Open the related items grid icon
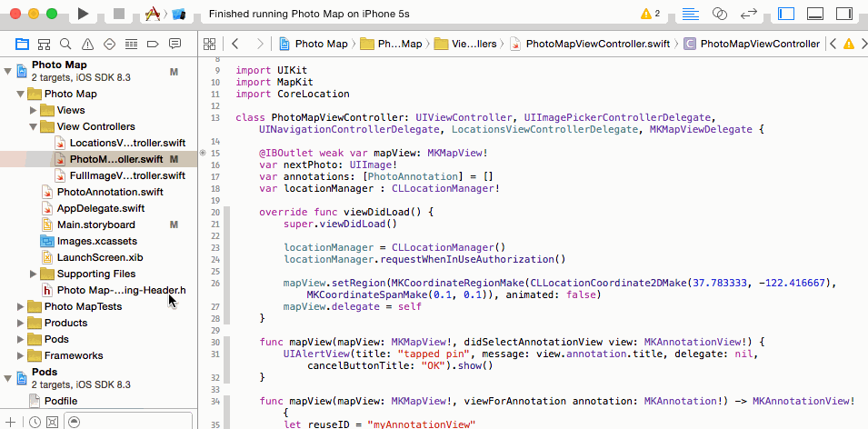868x429 pixels. pyautogui.click(x=209, y=44)
